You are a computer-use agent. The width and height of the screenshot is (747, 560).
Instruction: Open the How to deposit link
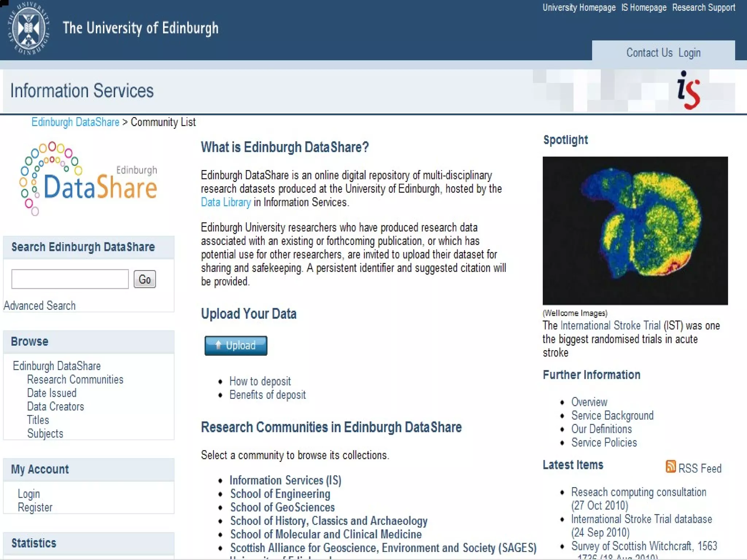tap(260, 381)
